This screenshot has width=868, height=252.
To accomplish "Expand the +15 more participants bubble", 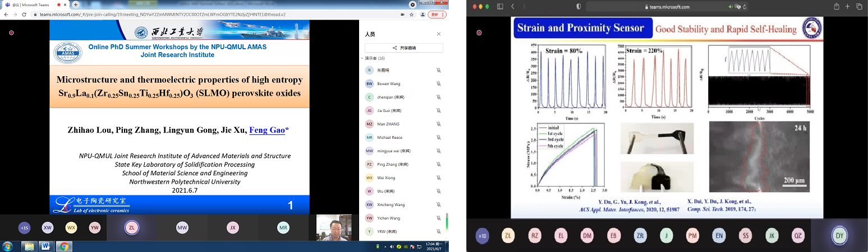I will point(24,228).
